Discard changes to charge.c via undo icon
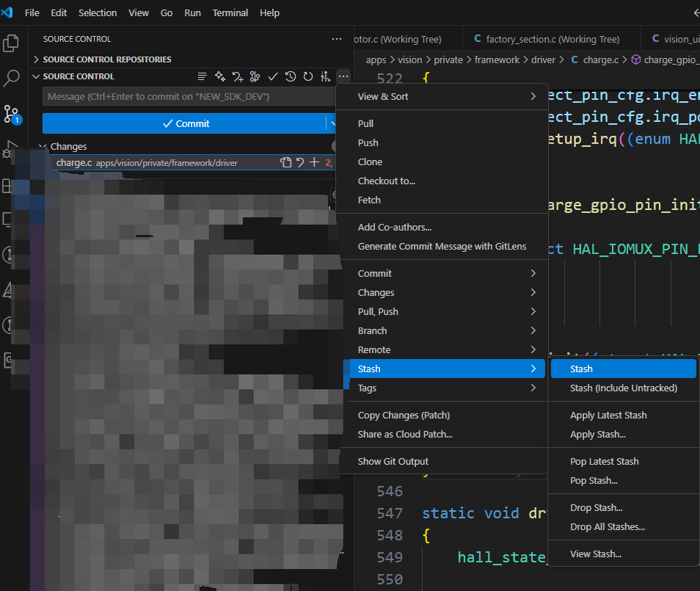Image resolution: width=700 pixels, height=591 pixels. (x=299, y=162)
